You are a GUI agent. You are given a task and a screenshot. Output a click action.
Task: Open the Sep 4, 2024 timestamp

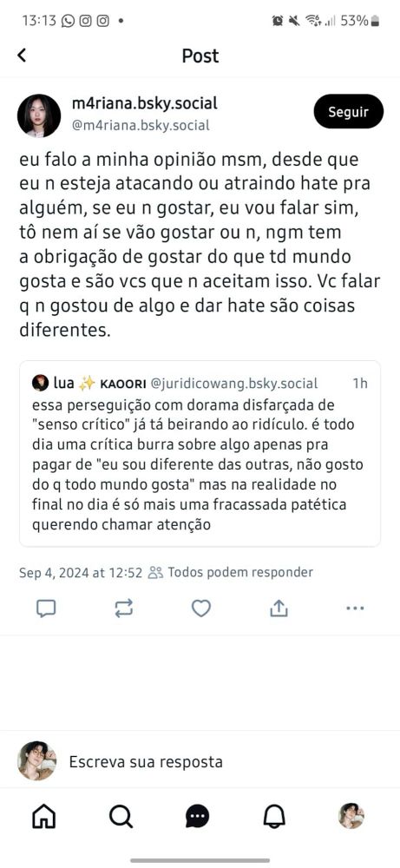pos(81,572)
